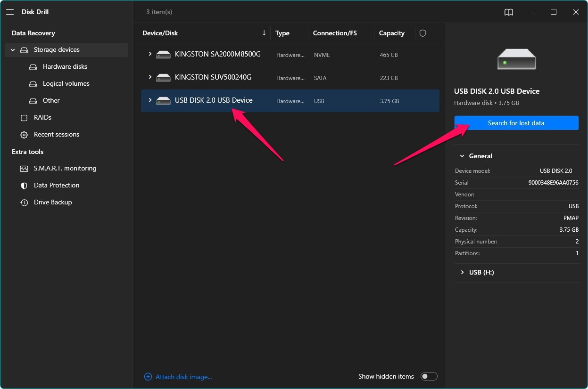588x389 pixels.
Task: Expand the KINGSTON SA2000M8500G disk row
Action: click(x=150, y=54)
